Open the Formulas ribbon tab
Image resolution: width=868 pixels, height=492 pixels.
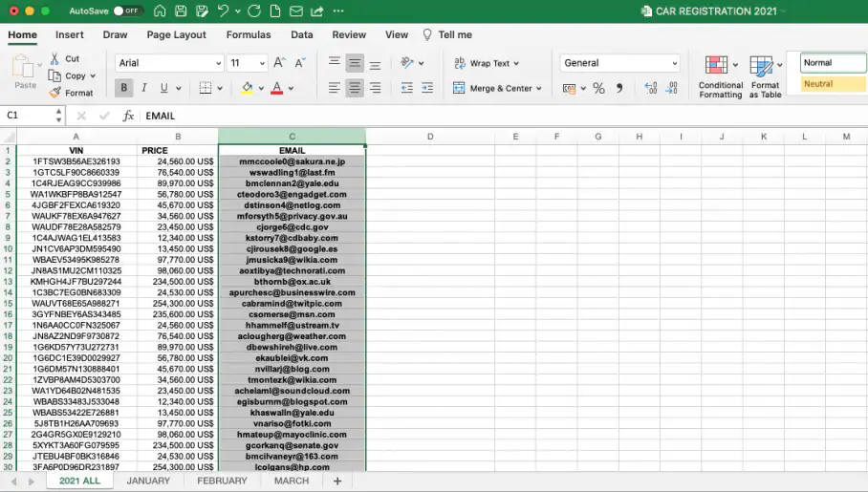pyautogui.click(x=248, y=34)
